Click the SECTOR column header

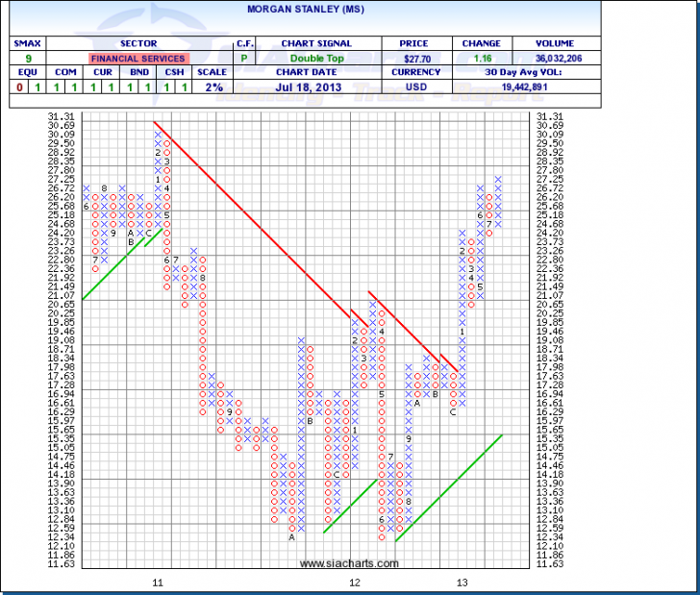click(138, 43)
